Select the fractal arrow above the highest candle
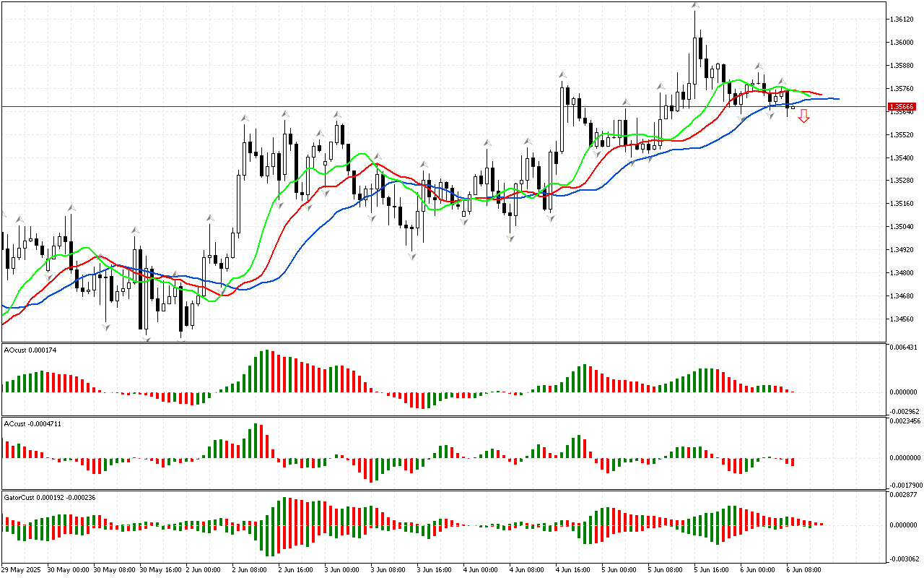Screen dimensions: 924x578 point(694,6)
